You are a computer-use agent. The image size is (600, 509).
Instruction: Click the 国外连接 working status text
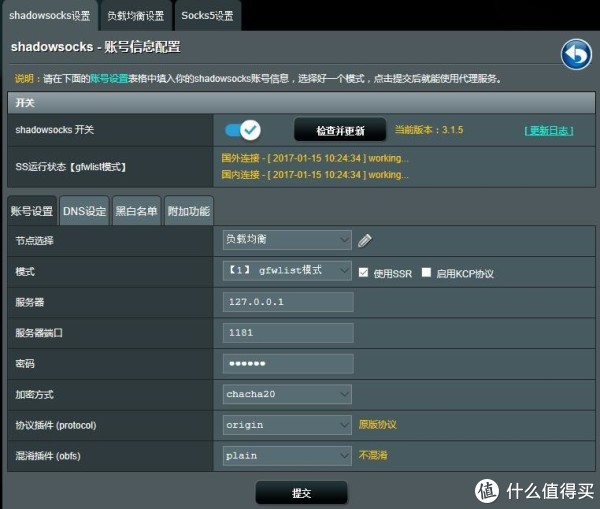tap(315, 158)
